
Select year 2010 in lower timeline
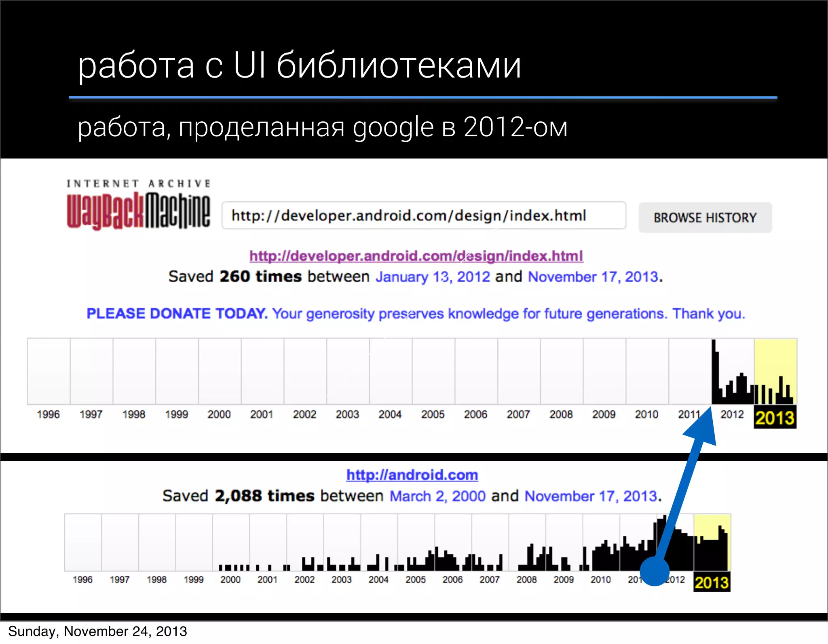point(600,580)
